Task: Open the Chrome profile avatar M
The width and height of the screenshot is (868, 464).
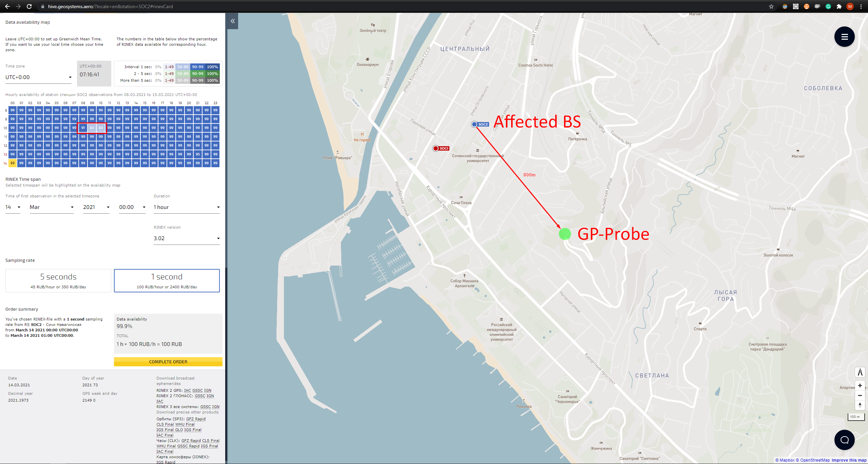Action: (x=850, y=6)
